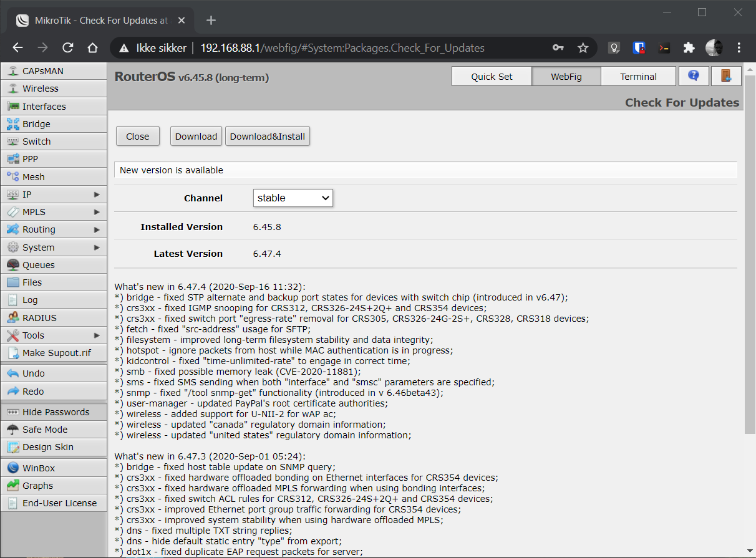756x558 pixels.
Task: Open the Terminal tab
Action: [x=638, y=76]
